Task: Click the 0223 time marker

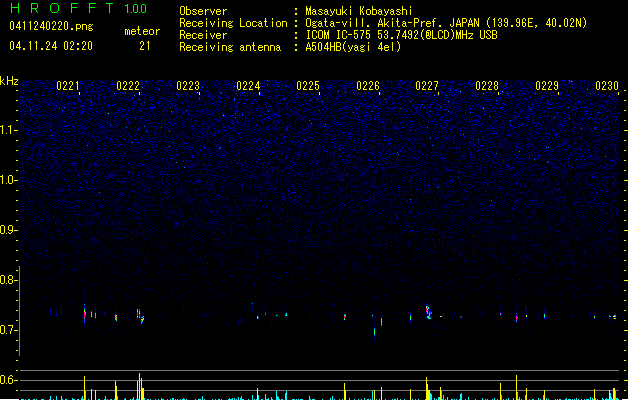Action: click(x=188, y=86)
